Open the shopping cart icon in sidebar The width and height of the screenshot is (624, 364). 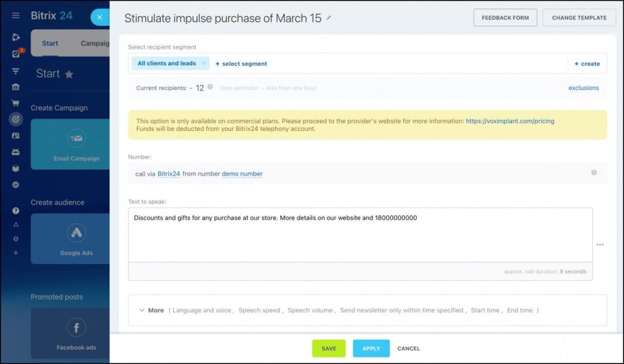(x=16, y=103)
